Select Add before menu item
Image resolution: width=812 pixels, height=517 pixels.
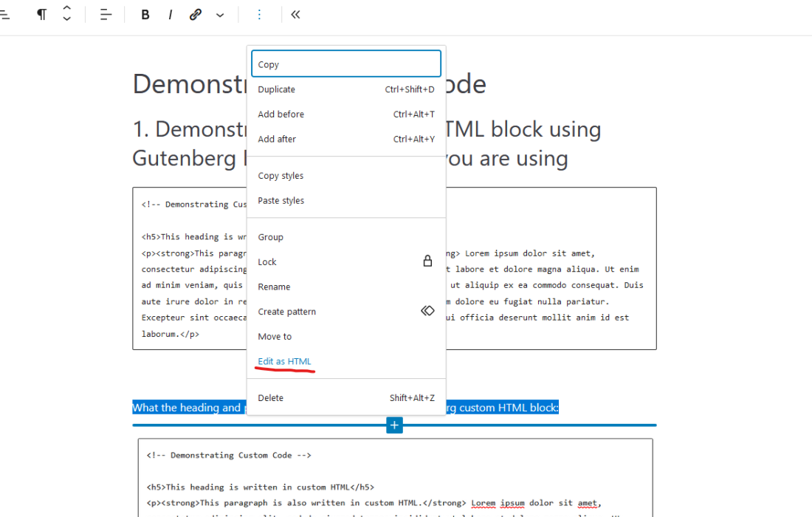pyautogui.click(x=346, y=114)
